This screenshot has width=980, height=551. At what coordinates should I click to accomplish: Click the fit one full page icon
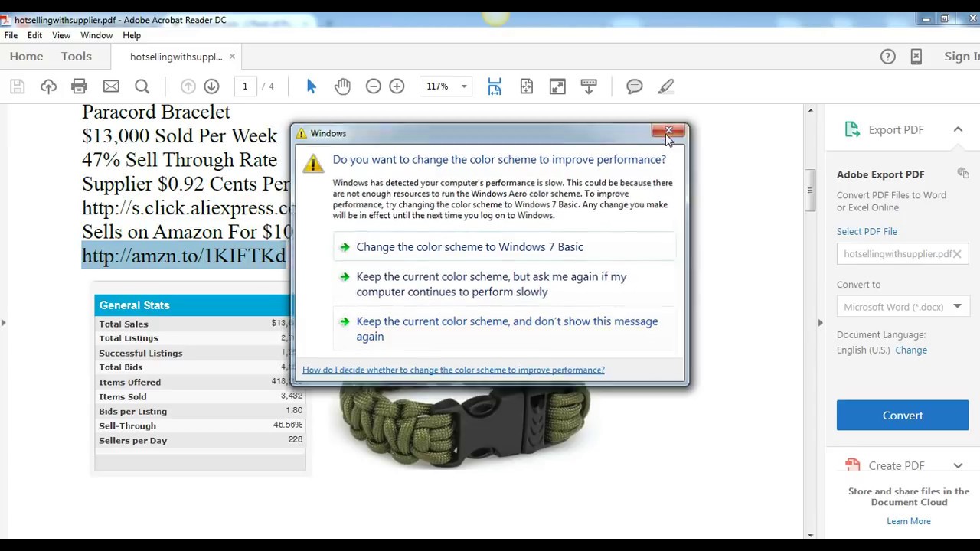[526, 86]
